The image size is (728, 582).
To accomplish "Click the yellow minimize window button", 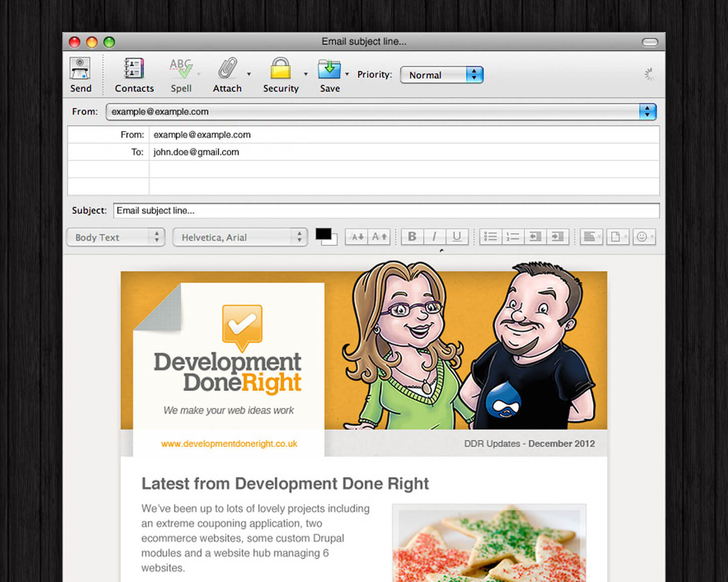I will (x=92, y=42).
